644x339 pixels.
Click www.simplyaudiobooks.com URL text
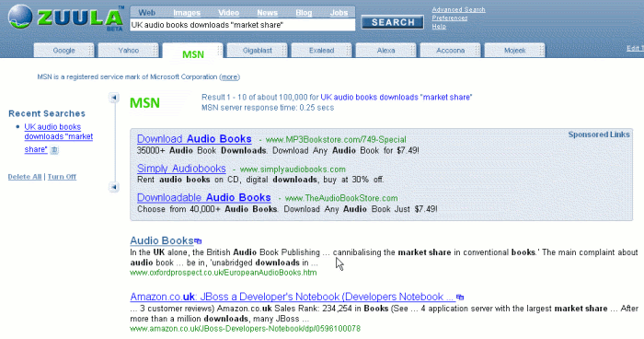pos(293,169)
